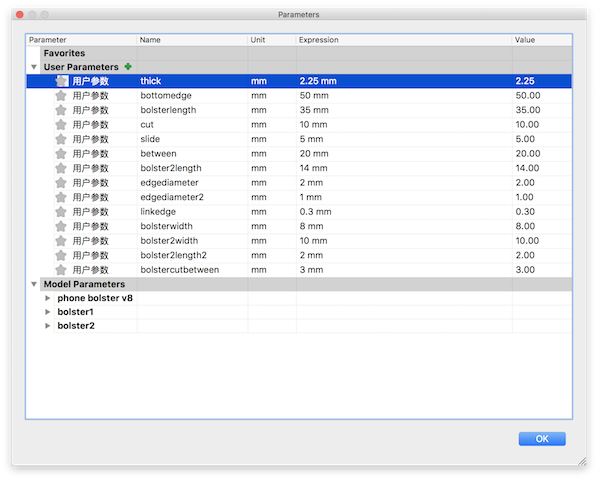This screenshot has height=480, width=598.
Task: Edit the 1 mm expression cell
Action: 404,197
